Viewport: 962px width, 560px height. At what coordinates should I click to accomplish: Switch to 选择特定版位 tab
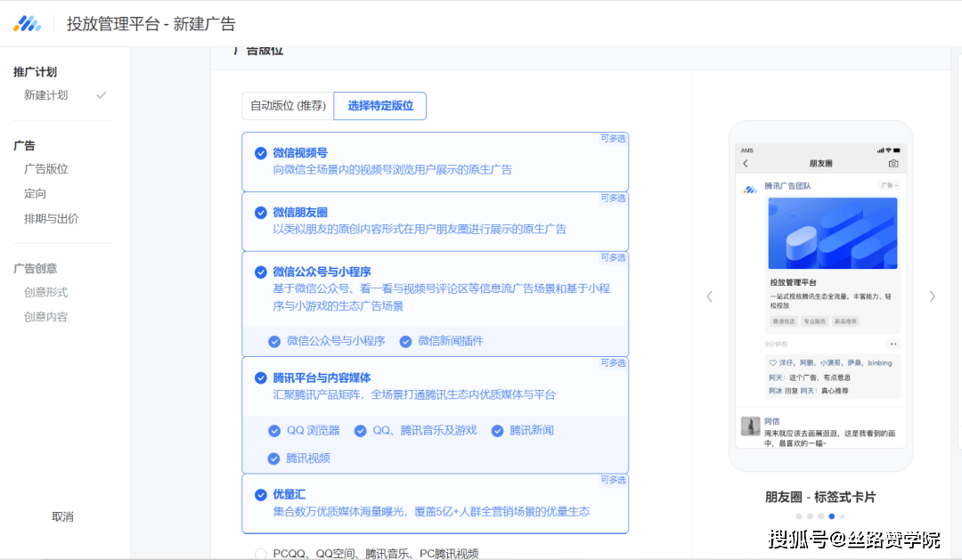point(380,105)
